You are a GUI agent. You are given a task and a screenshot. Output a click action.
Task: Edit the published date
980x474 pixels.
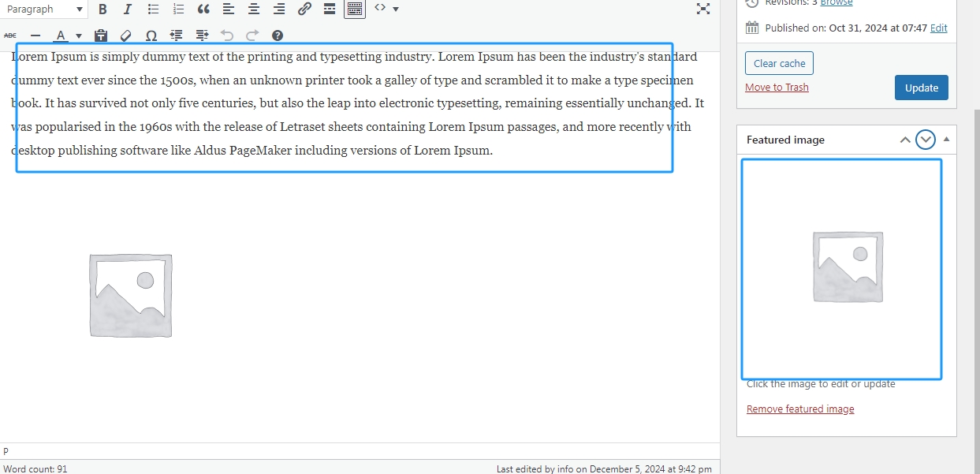(939, 28)
